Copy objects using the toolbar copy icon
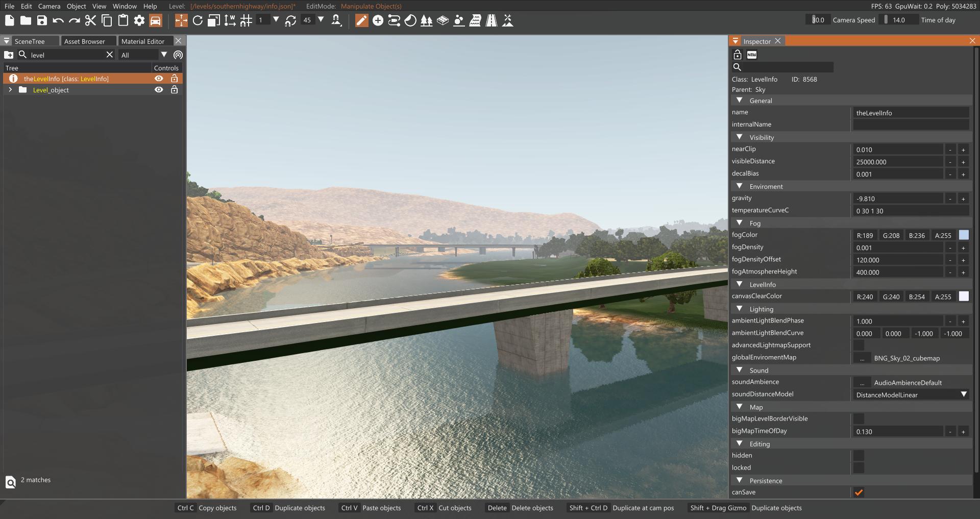This screenshot has width=980, height=519. point(107,20)
